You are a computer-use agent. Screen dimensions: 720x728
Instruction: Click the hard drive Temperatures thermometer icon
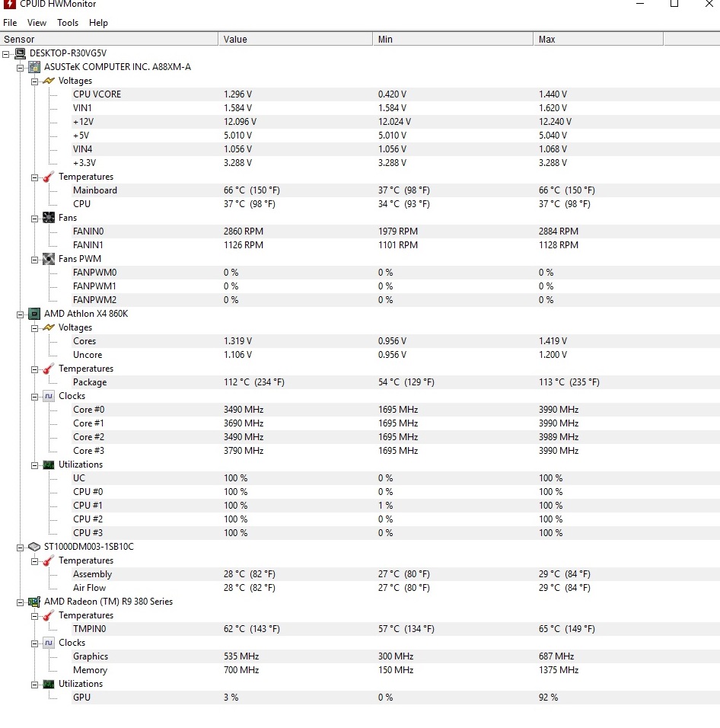[49, 561]
